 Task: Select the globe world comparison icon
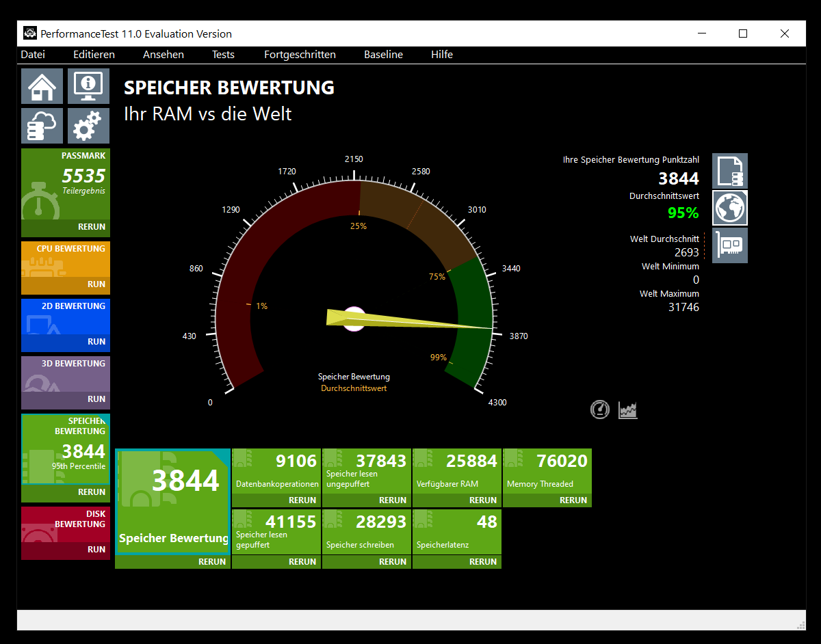[x=730, y=208]
